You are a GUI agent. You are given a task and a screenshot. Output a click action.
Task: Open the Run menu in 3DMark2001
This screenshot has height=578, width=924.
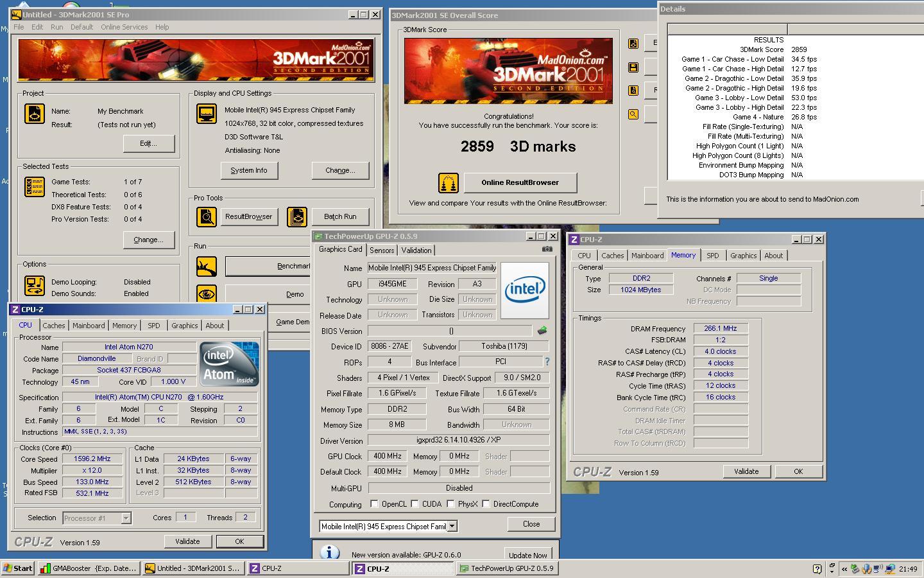point(57,27)
